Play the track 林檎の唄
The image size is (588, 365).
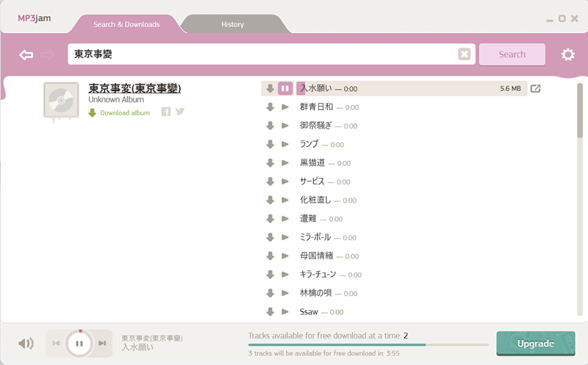[x=285, y=293]
